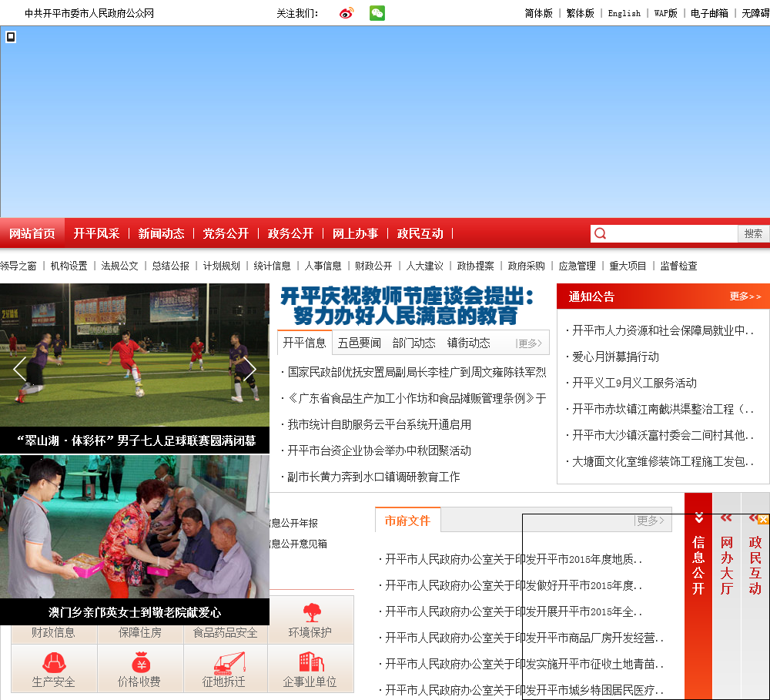The height and width of the screenshot is (700, 770).
Task: Open the 信息公开意见箱 link
Action: point(299,544)
